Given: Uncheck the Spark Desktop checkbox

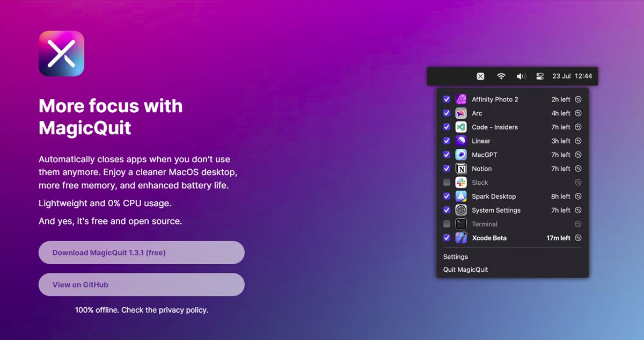Looking at the screenshot, I should coord(447,197).
